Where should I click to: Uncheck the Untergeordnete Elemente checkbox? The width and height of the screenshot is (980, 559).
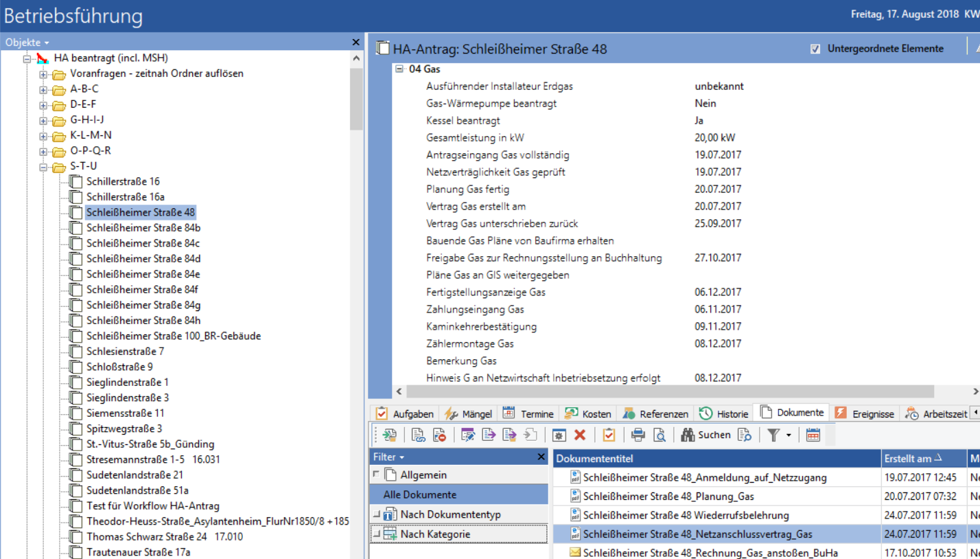[815, 49]
